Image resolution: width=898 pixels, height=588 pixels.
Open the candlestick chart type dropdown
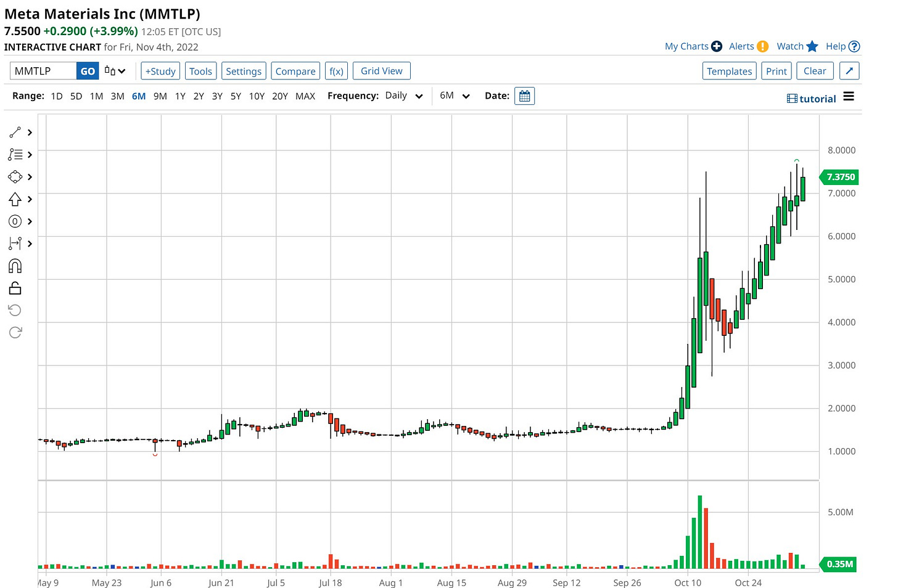pos(115,71)
